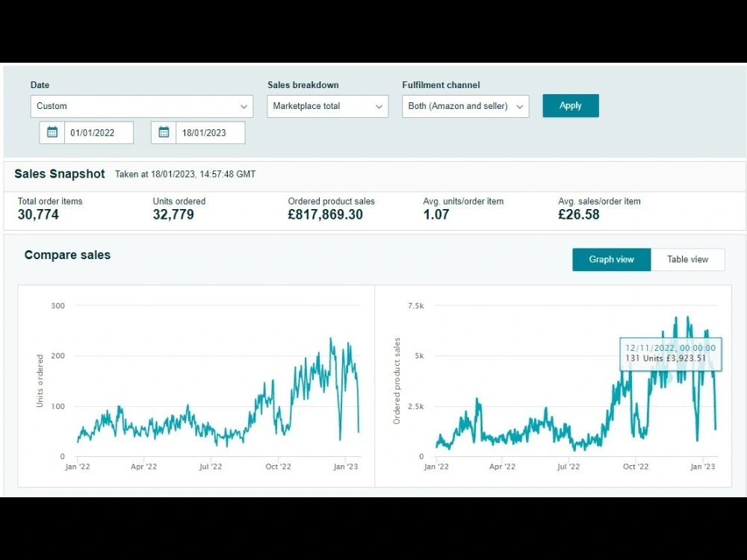This screenshot has height=560, width=747.
Task: Click Jul '22 label on sales chart
Action: (568, 467)
